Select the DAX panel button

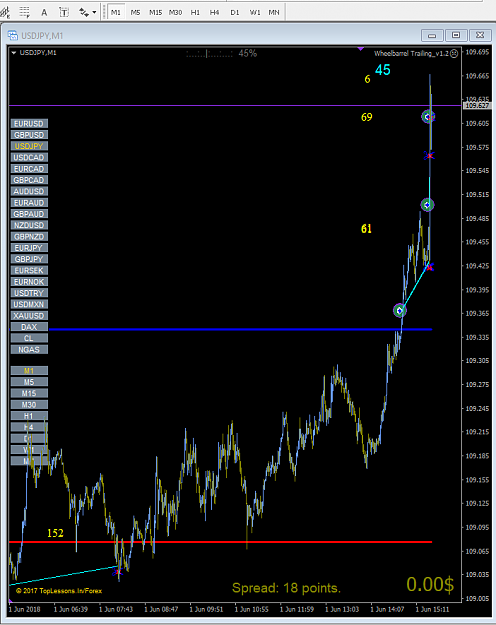click(x=29, y=327)
